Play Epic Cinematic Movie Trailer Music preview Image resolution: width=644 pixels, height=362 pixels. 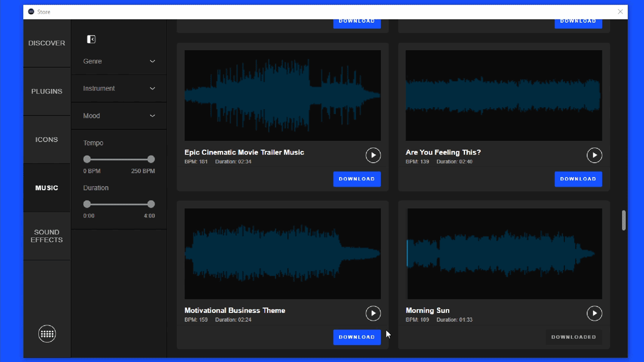[373, 155]
